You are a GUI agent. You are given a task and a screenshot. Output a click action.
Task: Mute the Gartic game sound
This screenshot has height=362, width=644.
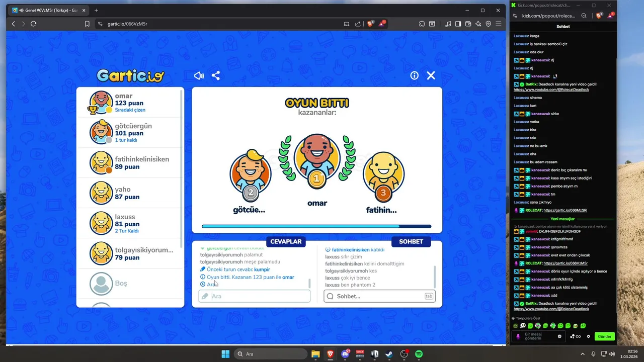point(199,75)
